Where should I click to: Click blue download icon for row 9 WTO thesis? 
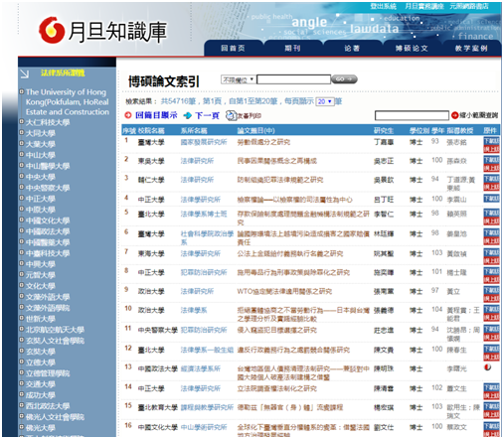(x=491, y=291)
